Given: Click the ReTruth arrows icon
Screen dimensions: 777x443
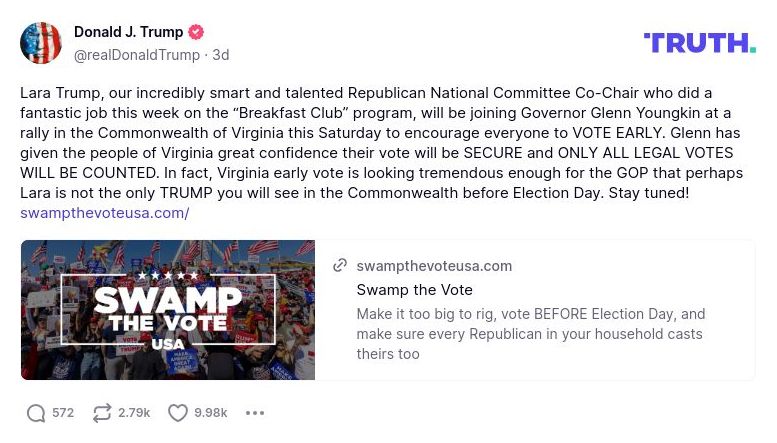Looking at the screenshot, I should (101, 413).
